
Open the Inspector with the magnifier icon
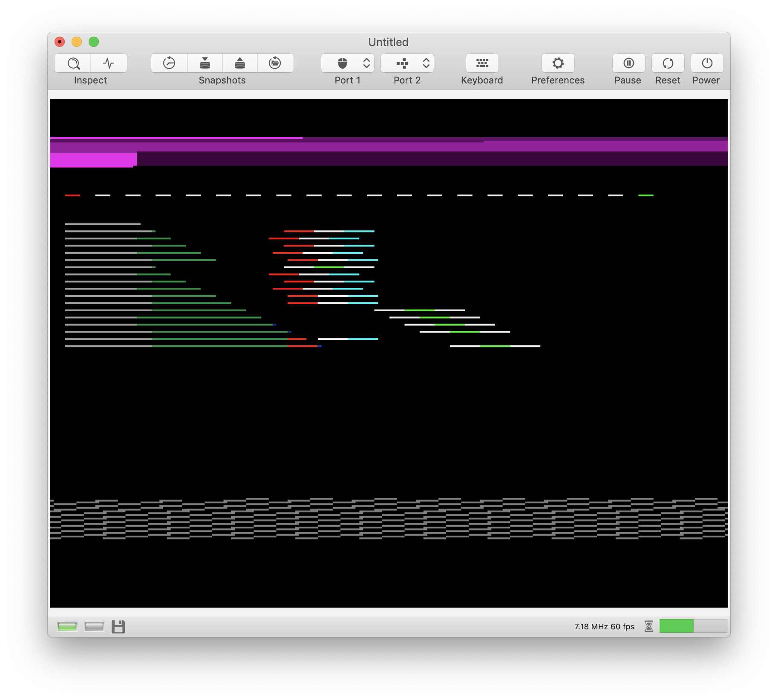[x=73, y=63]
